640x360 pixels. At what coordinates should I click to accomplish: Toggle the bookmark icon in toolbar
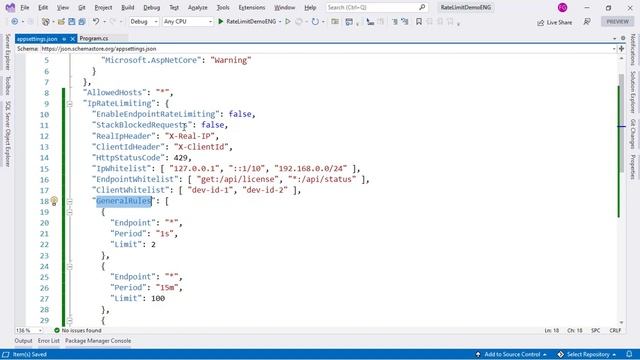pos(419,22)
